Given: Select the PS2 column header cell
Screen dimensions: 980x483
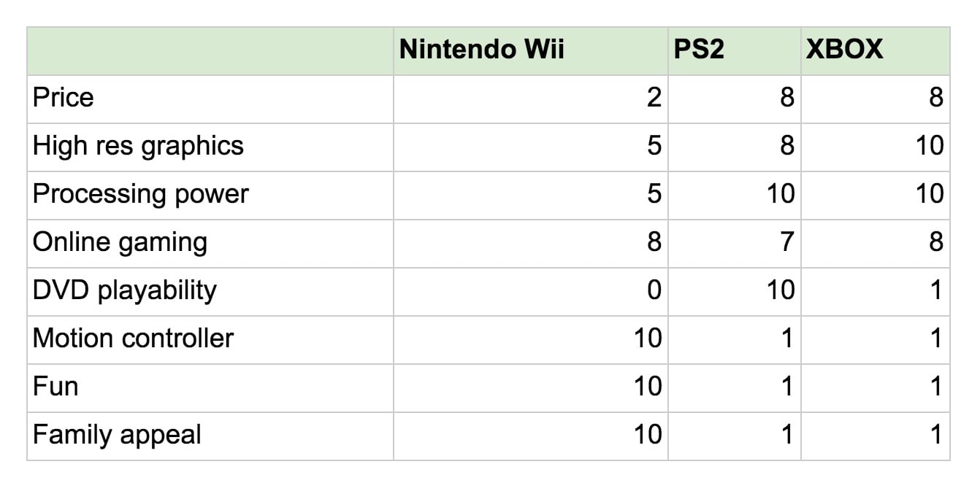Looking at the screenshot, I should point(734,51).
